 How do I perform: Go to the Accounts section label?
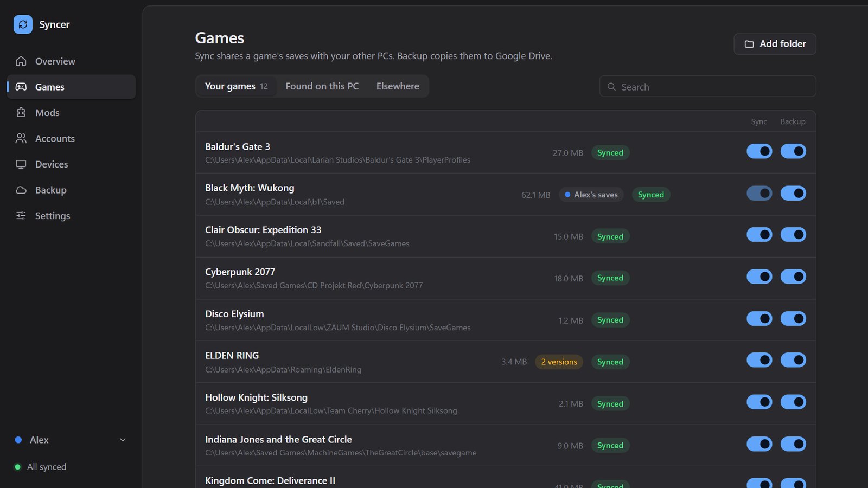coord(55,138)
